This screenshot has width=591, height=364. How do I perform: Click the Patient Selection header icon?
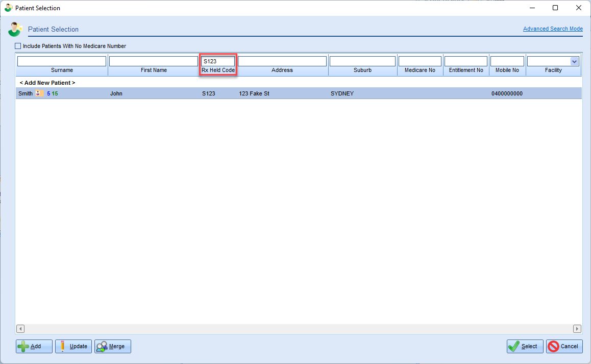(15, 30)
